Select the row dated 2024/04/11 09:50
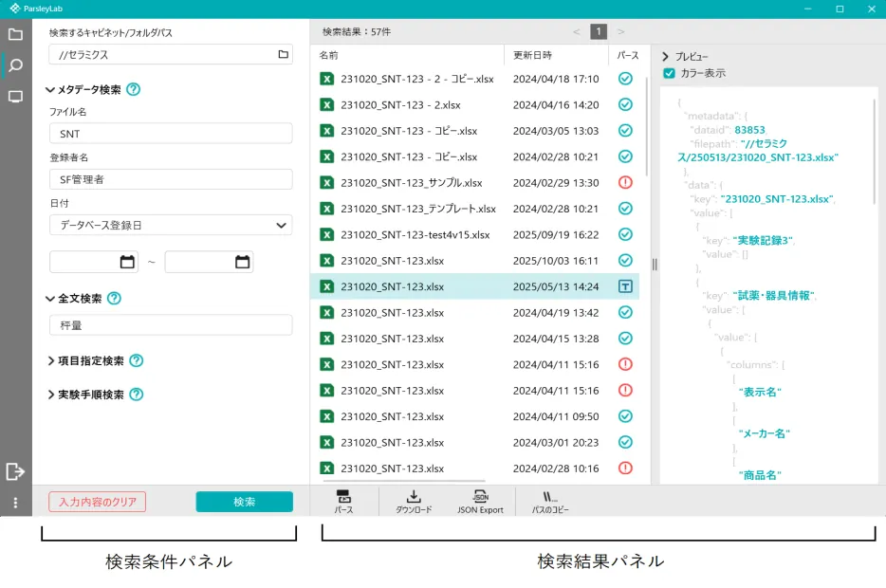886x588 pixels. (x=474, y=416)
